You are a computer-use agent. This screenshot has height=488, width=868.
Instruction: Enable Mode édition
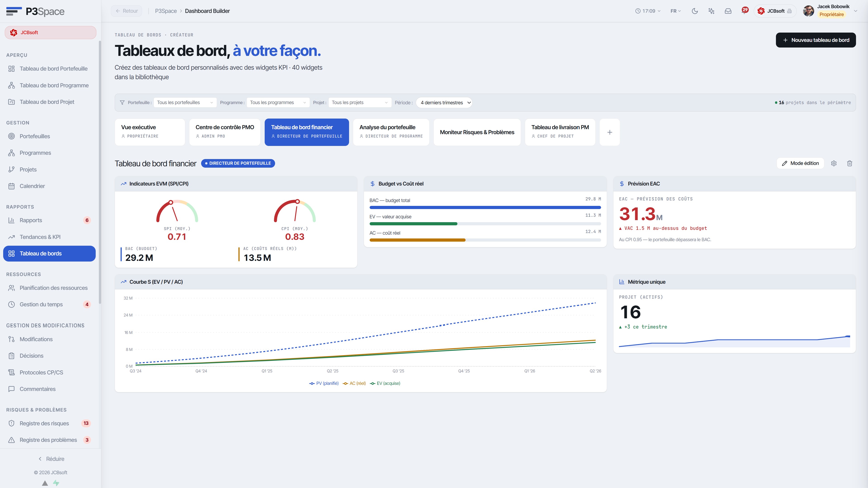800,163
